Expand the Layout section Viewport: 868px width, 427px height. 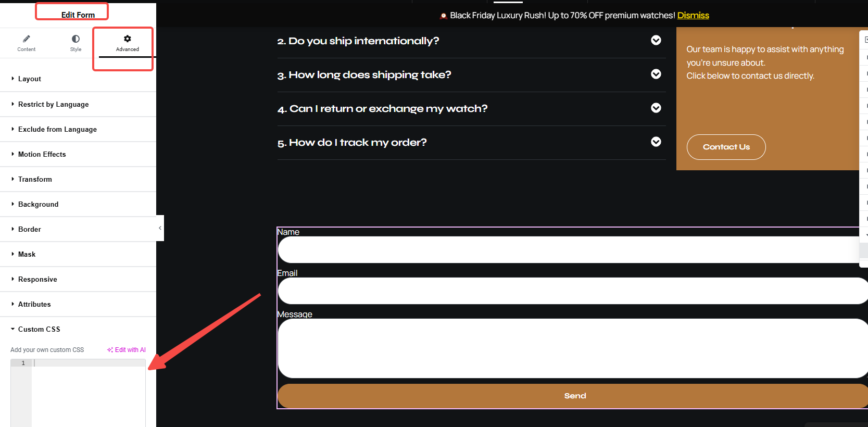(30, 79)
